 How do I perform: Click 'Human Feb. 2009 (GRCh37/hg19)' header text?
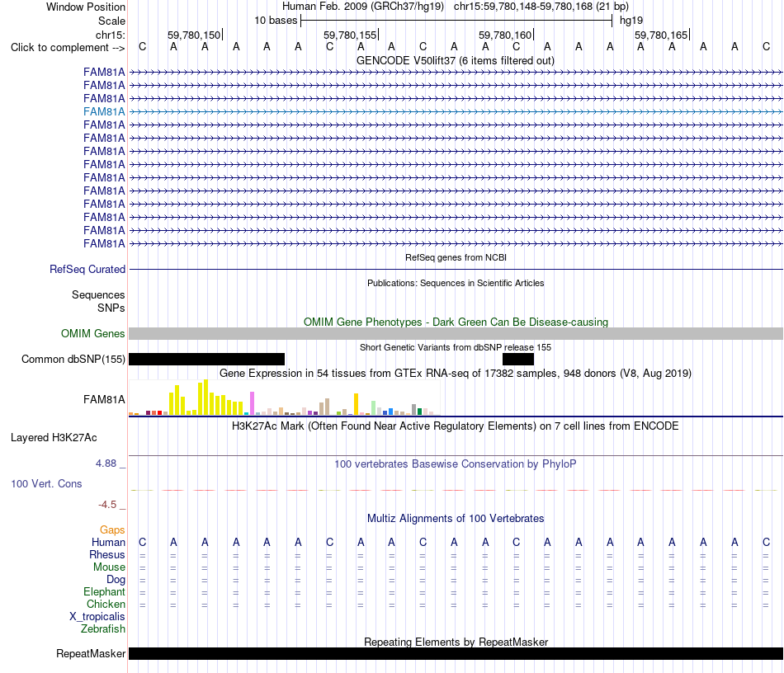click(363, 7)
